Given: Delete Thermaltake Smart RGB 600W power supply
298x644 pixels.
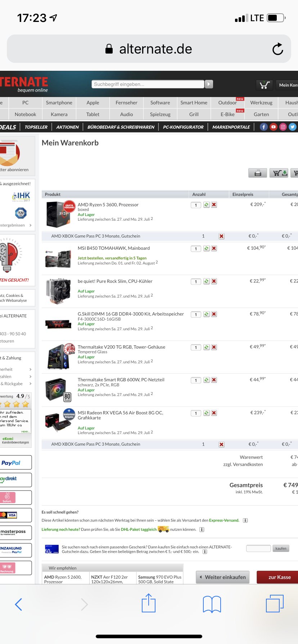Looking at the screenshot, I should 214,380.
